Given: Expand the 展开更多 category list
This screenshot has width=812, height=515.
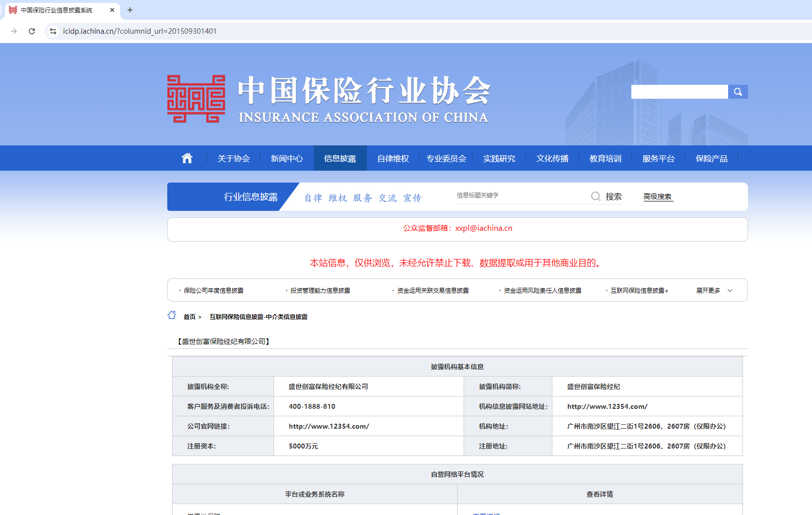Looking at the screenshot, I should click(x=714, y=291).
